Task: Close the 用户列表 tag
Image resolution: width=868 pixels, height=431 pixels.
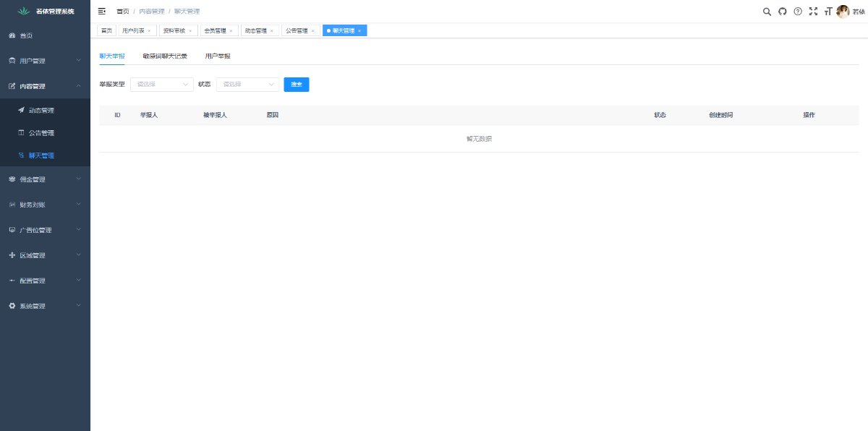Action: point(149,31)
